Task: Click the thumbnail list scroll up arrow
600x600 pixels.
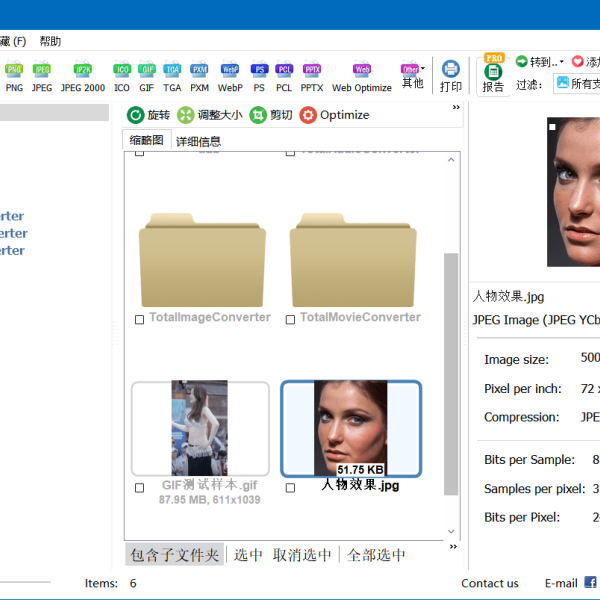Action: pos(451,160)
